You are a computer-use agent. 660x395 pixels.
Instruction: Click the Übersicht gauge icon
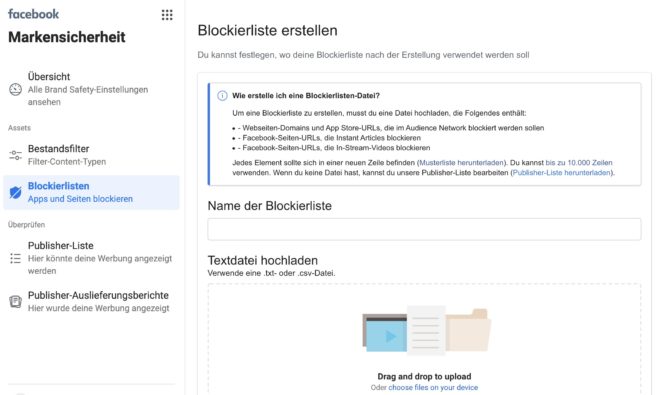point(16,89)
